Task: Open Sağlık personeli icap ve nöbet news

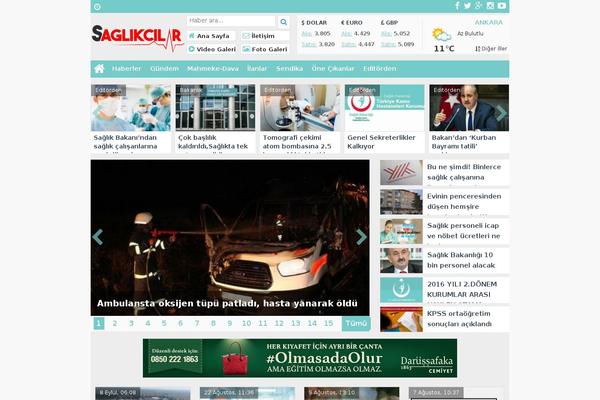Action: [444, 231]
